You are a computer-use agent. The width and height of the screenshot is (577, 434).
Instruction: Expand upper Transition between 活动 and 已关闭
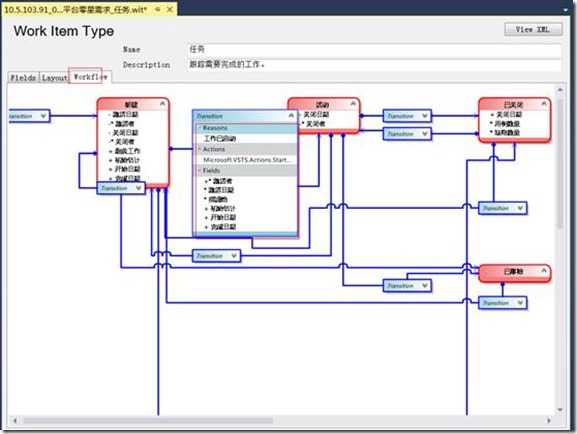[x=425, y=116]
